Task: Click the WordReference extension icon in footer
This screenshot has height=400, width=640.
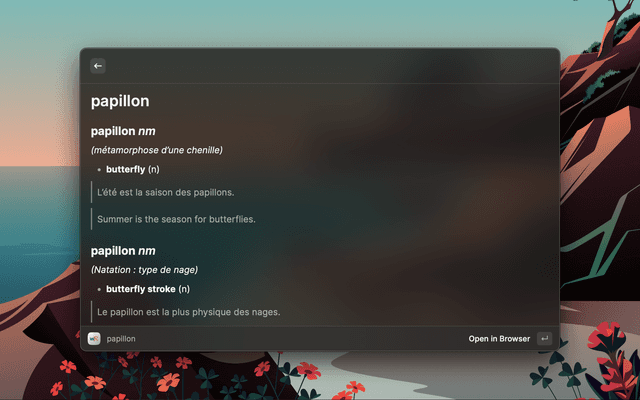Action: (94, 338)
